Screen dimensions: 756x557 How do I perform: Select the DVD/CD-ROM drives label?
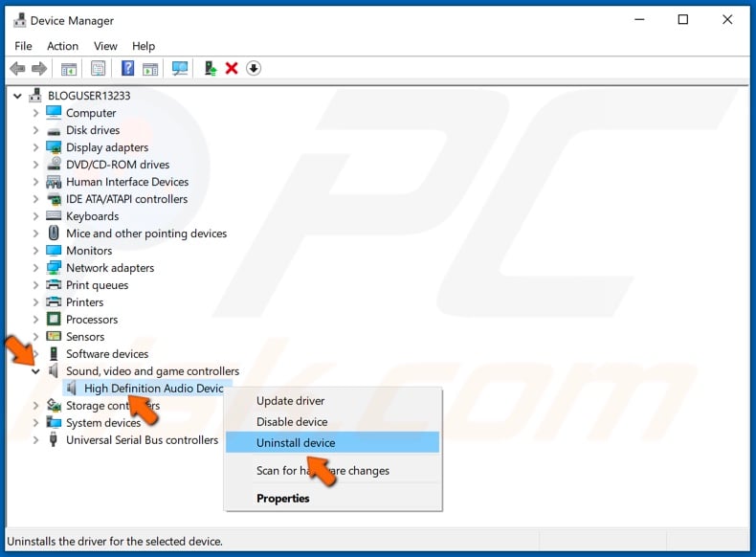pos(118,165)
